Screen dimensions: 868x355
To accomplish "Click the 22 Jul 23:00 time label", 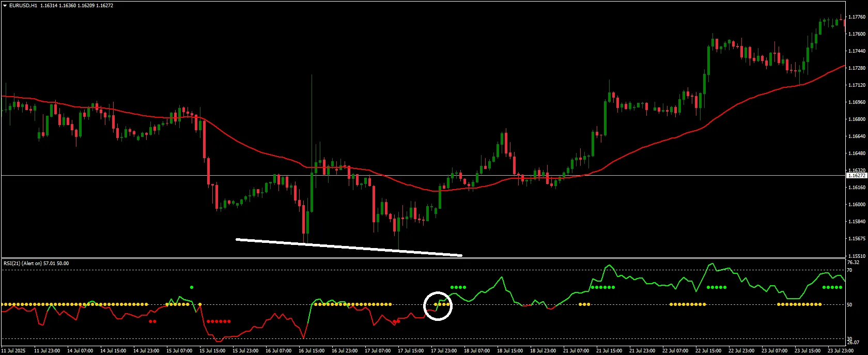I will pyautogui.click(x=741, y=351).
